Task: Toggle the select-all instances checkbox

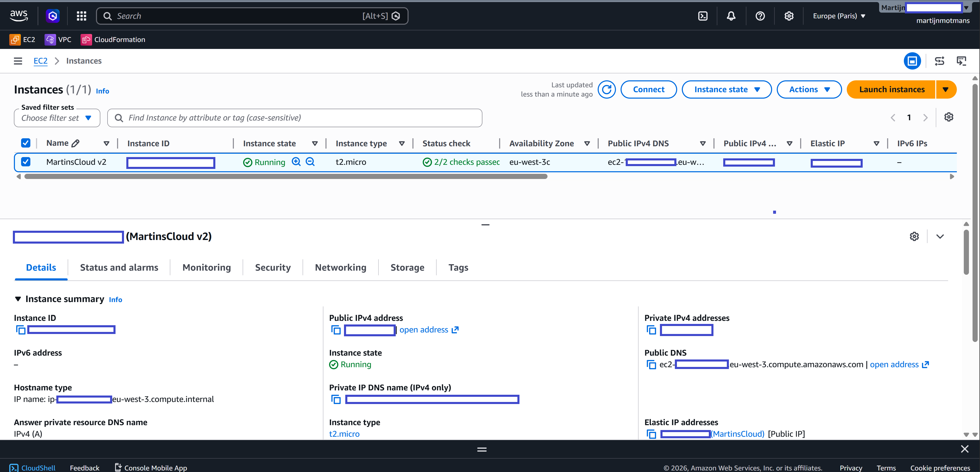Action: click(x=25, y=143)
